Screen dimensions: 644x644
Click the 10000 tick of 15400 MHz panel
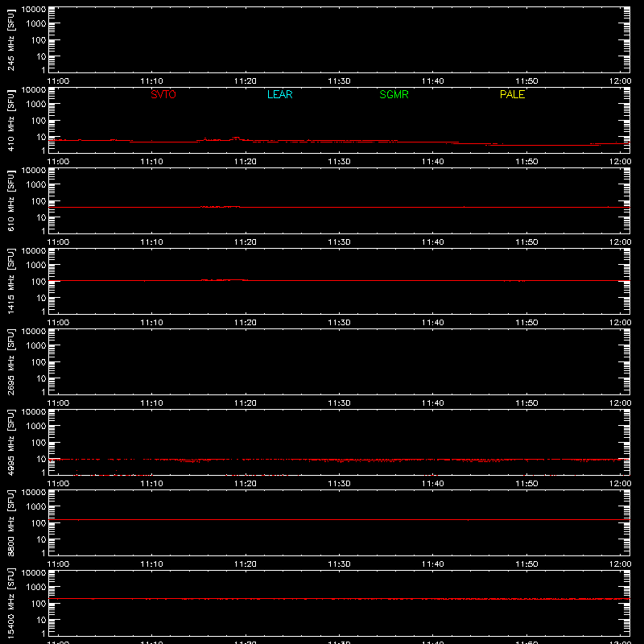pos(34,573)
